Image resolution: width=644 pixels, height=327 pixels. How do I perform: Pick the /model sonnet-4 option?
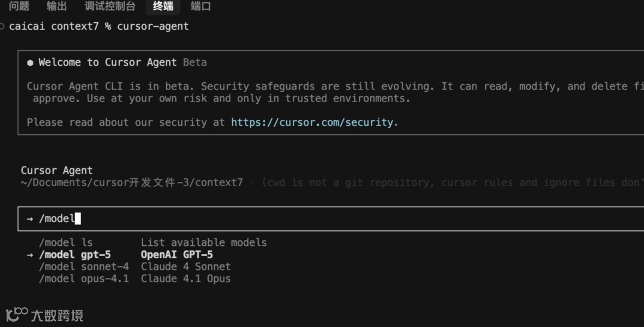83,267
